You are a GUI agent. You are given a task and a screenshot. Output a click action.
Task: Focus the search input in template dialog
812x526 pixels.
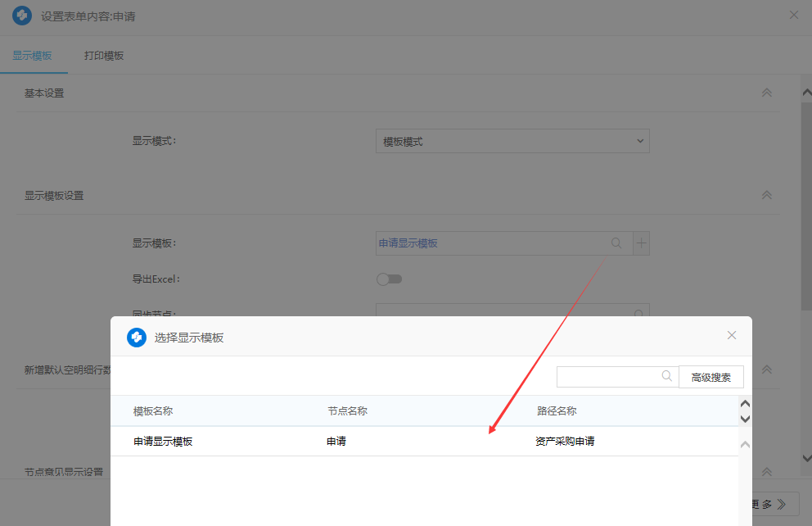pyautogui.click(x=607, y=376)
